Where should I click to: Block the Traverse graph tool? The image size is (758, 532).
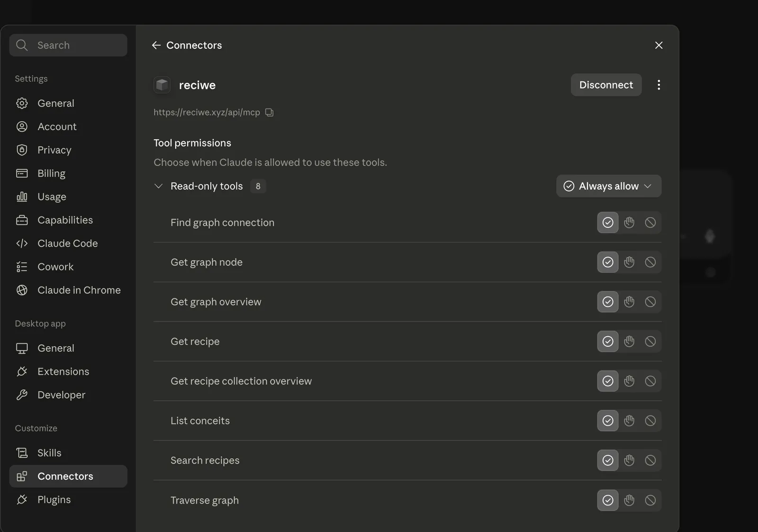(x=650, y=500)
